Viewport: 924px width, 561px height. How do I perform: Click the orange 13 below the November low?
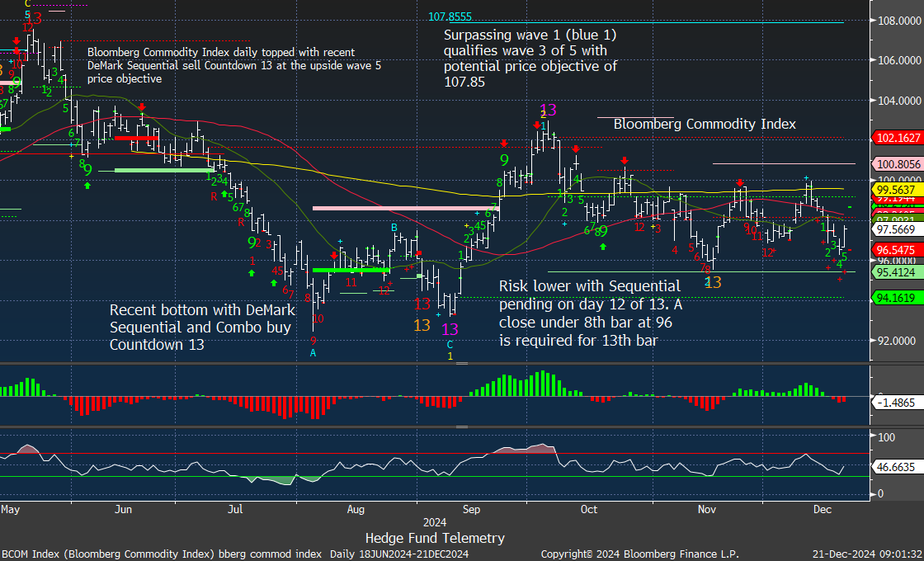tap(713, 282)
